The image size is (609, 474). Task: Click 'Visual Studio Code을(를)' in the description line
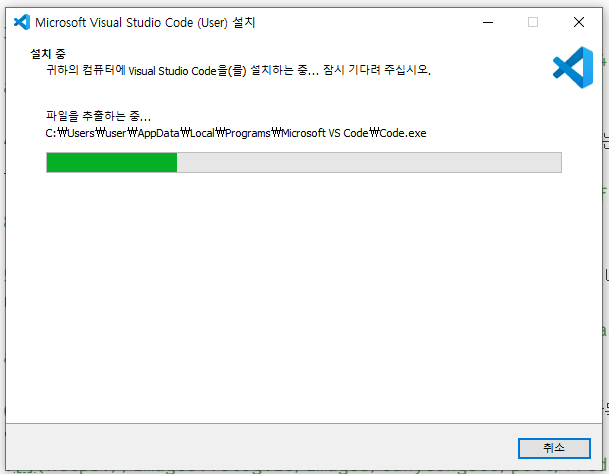(x=187, y=71)
